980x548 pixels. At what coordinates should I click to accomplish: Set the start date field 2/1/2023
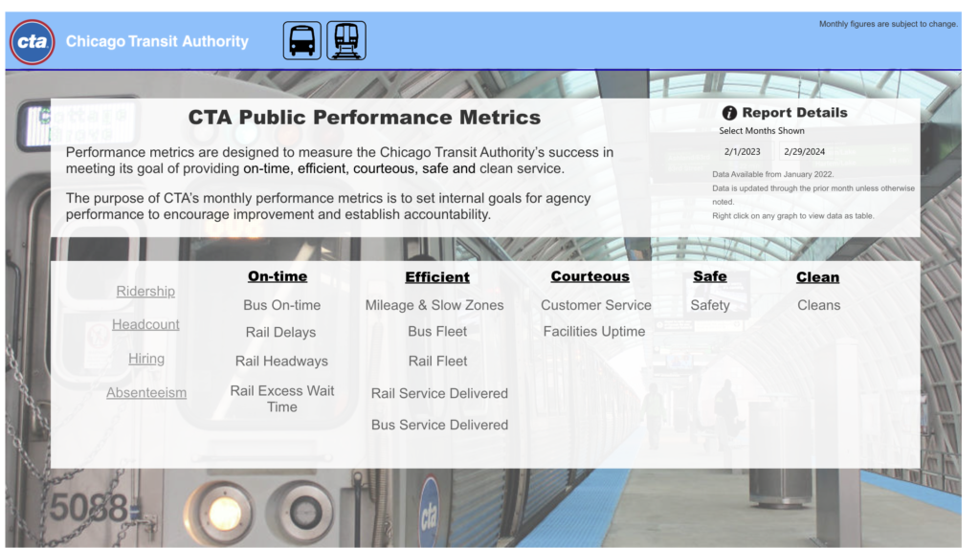(x=743, y=151)
